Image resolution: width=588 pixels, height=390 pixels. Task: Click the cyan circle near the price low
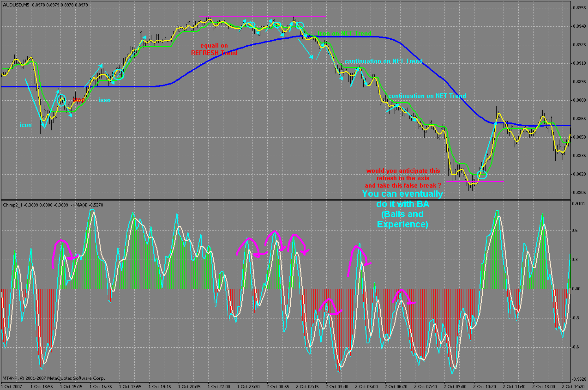(482, 175)
